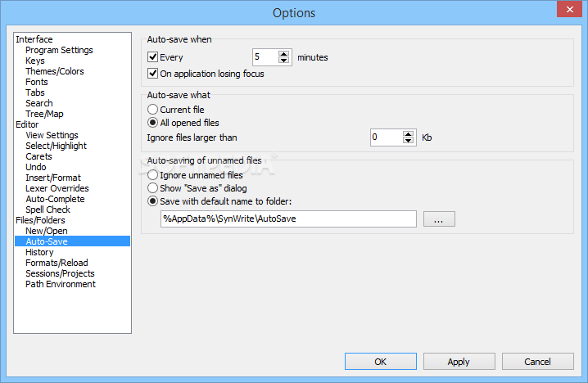This screenshot has width=588, height=383.
Task: Open Spell Check settings page
Action: tap(47, 210)
